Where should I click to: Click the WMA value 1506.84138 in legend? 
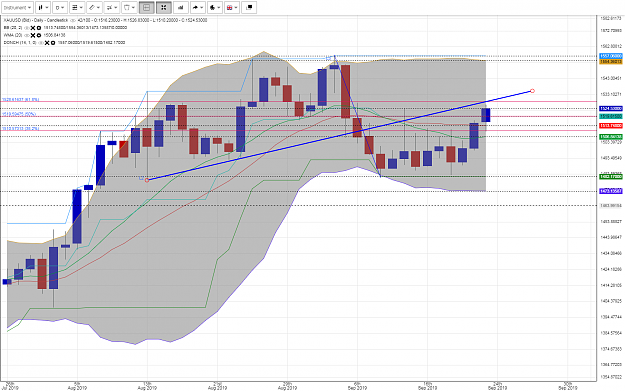54,35
